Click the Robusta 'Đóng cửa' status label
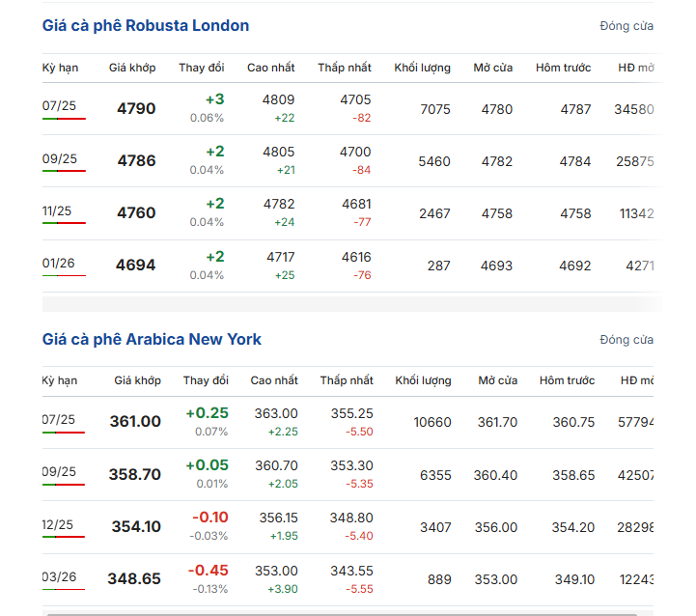Viewport: 696px width, 616px height. (626, 26)
